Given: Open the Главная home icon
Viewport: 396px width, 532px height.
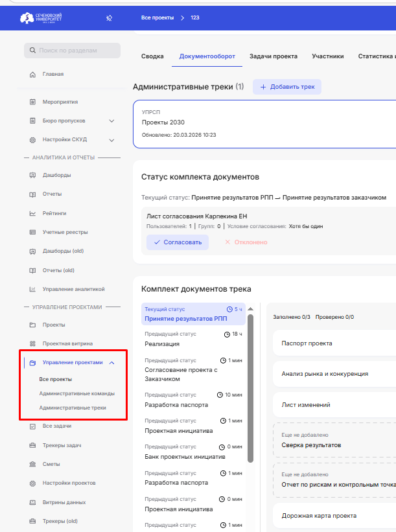Looking at the screenshot, I should click(x=32, y=75).
